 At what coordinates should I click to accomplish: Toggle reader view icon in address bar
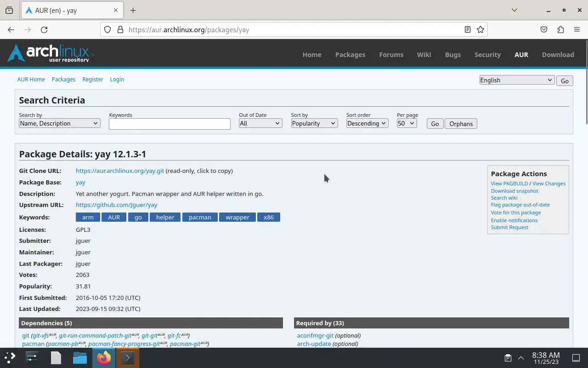click(468, 29)
